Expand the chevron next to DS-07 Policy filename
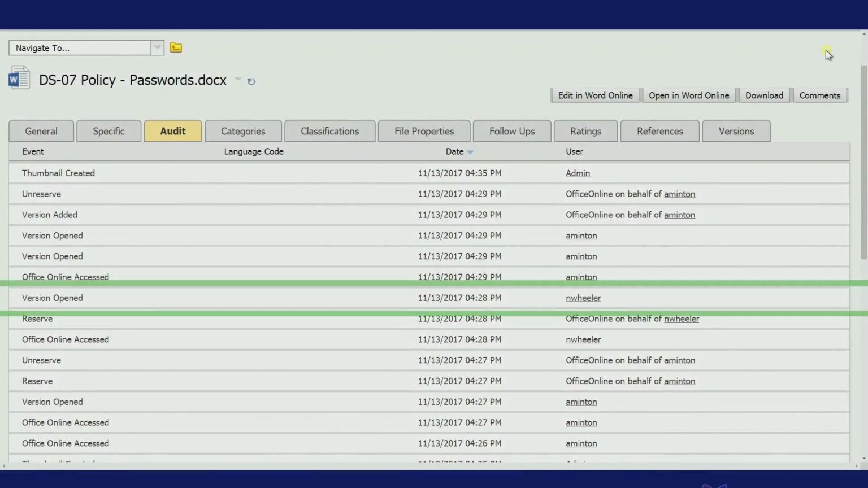868x488 pixels. click(x=237, y=80)
